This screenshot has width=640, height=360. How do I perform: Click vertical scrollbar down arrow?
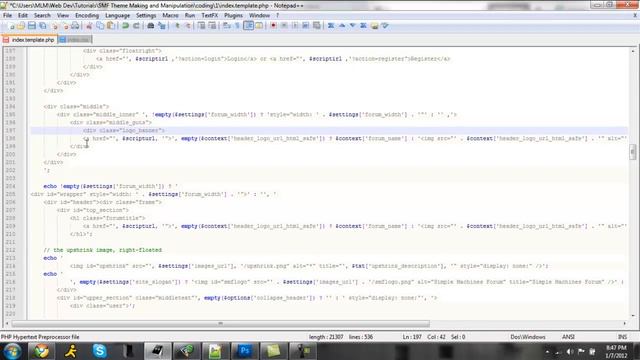[x=633, y=316]
